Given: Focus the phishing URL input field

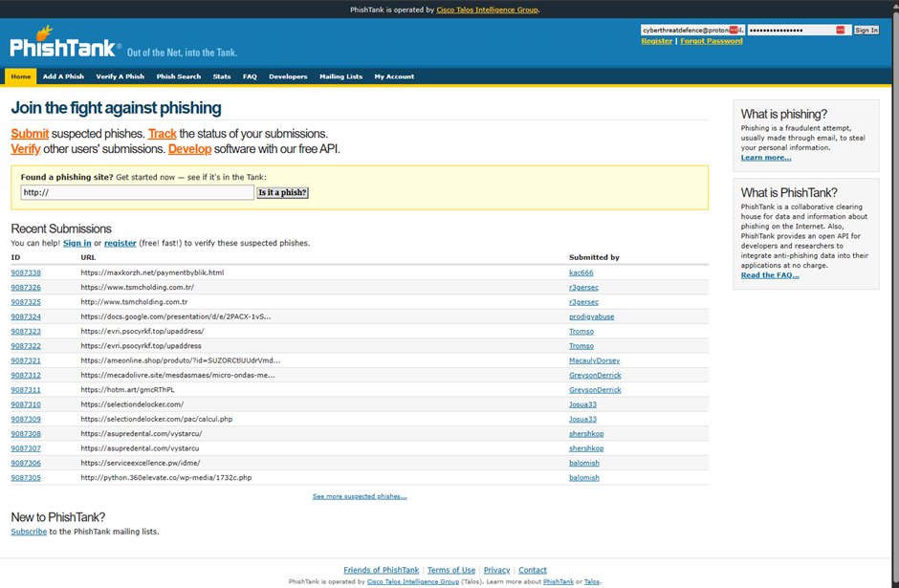Looking at the screenshot, I should pos(138,192).
